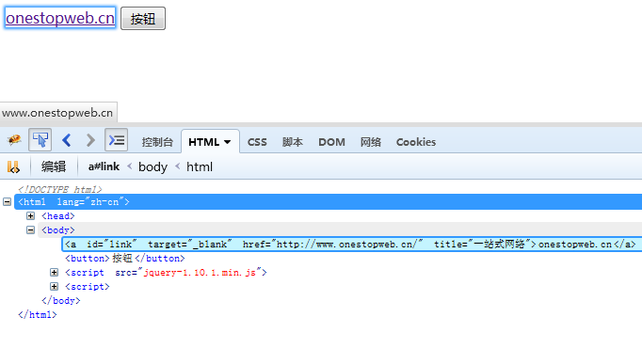
Task: Open the Firebug bug icon menu
Action: 14,140
